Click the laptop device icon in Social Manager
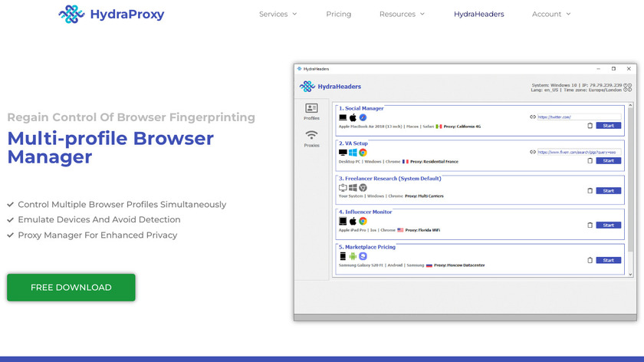The image size is (644, 362). 343,117
